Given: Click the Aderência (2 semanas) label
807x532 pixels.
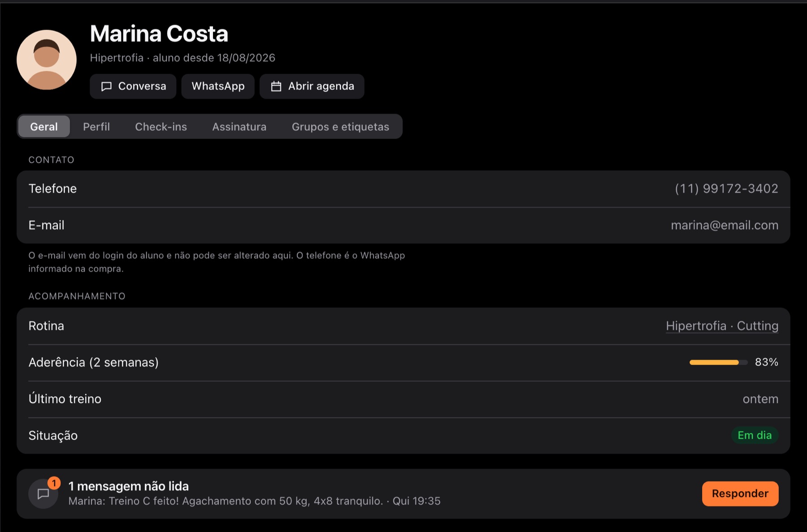Looking at the screenshot, I should 93,362.
